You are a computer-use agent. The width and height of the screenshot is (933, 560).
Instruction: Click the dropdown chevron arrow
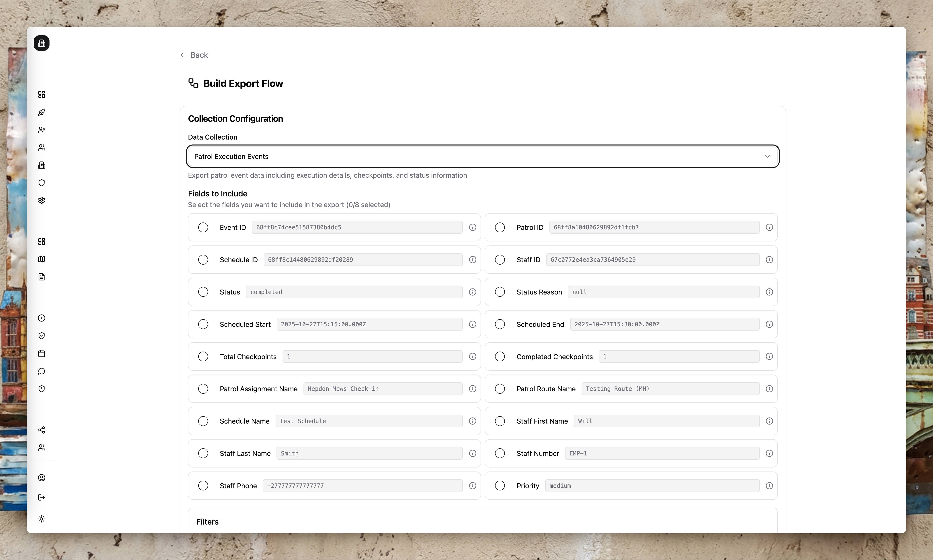767,156
